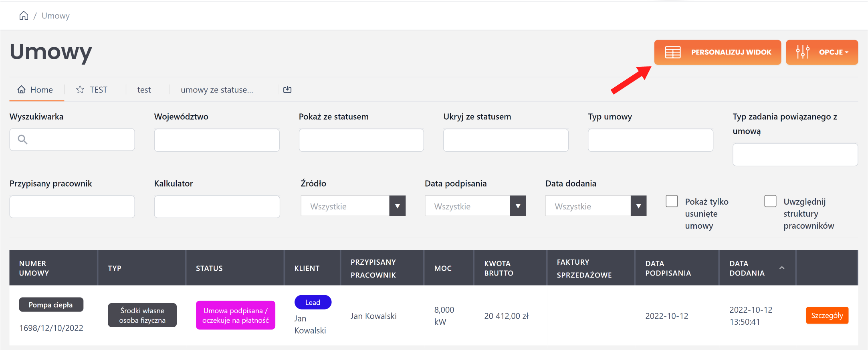Click the home icon in breadcrumb
This screenshot has height=350, width=868.
[x=24, y=16]
